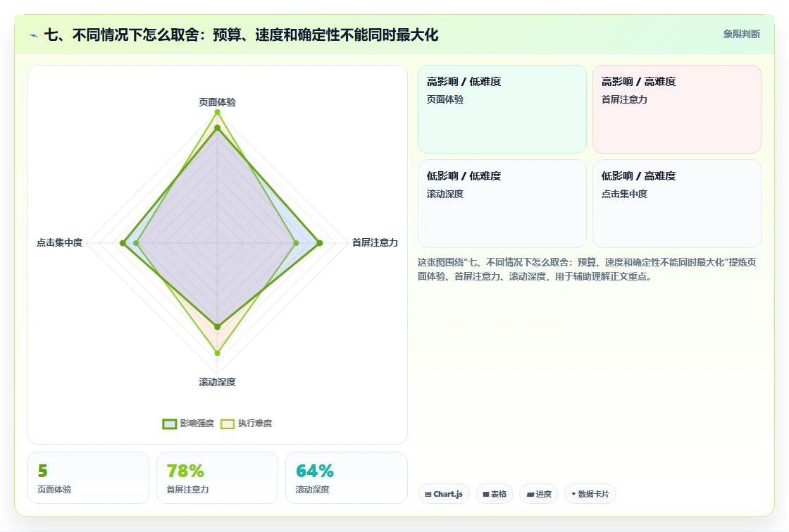Click the 点击集中度 radar axis label
Viewport: 789px width, 532px height.
(59, 242)
